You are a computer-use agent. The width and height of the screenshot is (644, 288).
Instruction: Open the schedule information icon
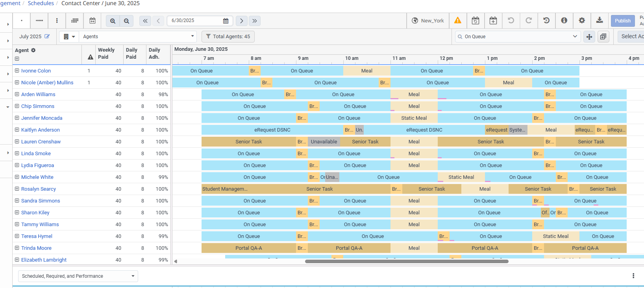[x=564, y=20]
